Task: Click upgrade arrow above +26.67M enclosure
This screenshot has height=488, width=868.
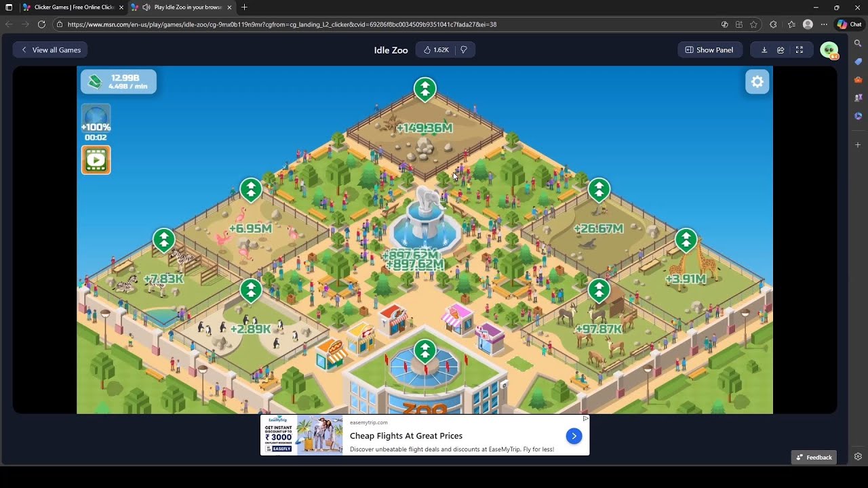Action: [599, 190]
